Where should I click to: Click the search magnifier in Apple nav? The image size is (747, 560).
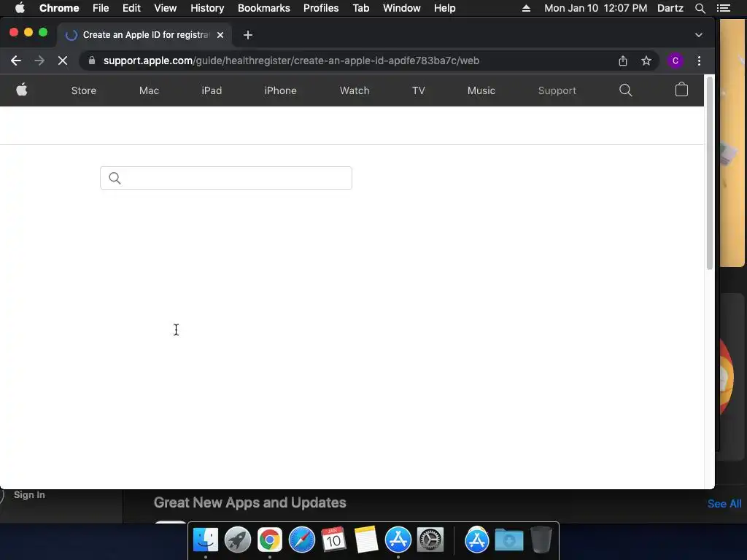pos(625,90)
